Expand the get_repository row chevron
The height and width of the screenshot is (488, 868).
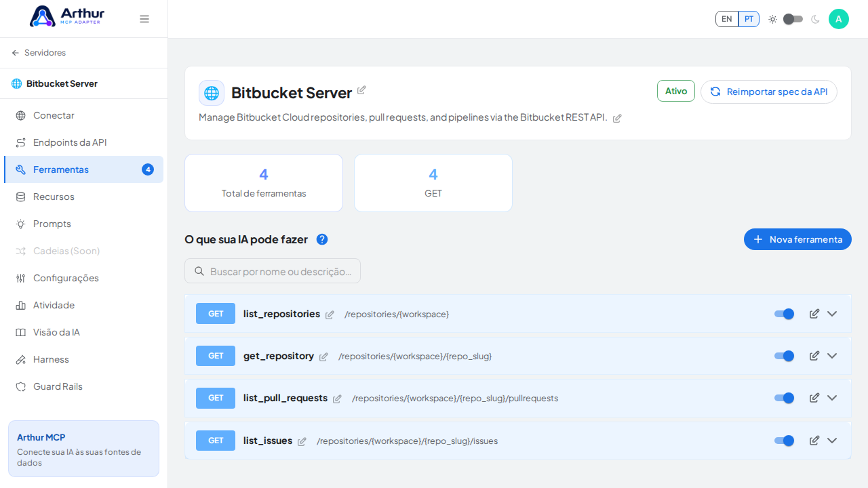[x=832, y=356]
